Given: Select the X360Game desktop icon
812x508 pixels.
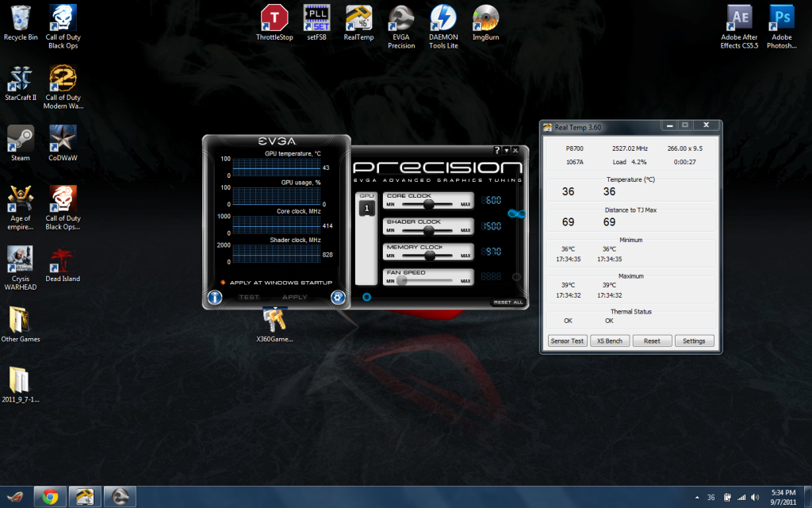Looking at the screenshot, I should click(x=274, y=325).
